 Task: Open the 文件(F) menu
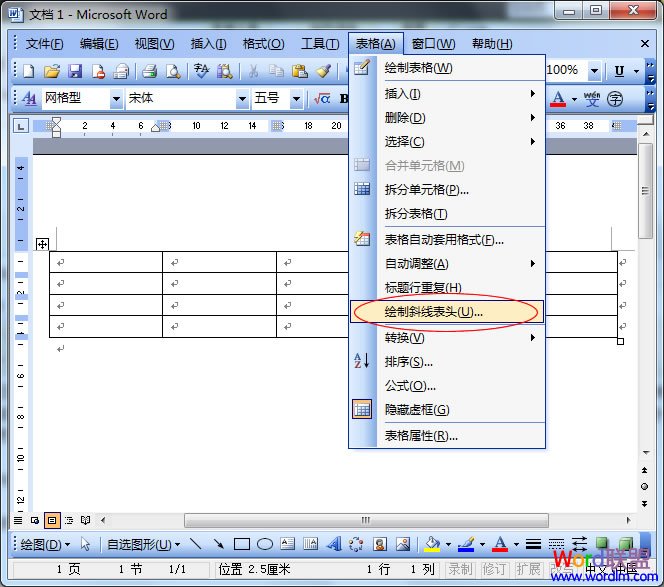[44, 44]
